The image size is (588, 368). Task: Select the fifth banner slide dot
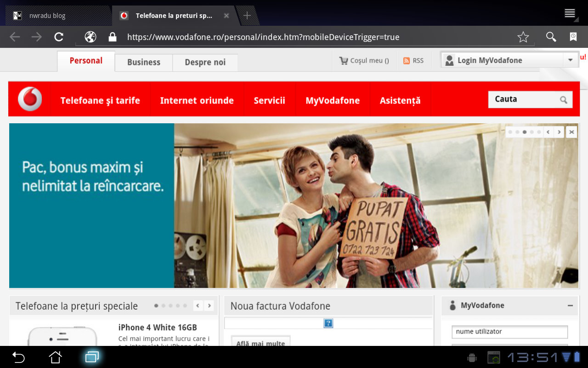pyautogui.click(x=539, y=132)
